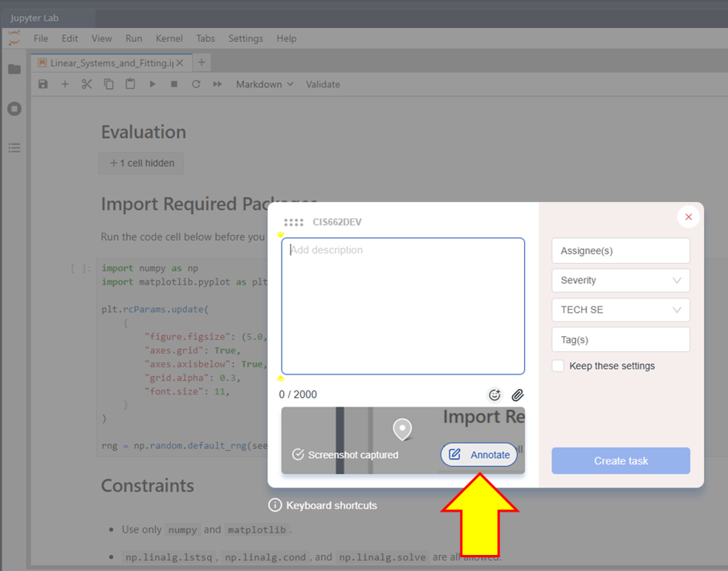Enable Keep these settings checkbox
This screenshot has height=571, width=728.
558,366
